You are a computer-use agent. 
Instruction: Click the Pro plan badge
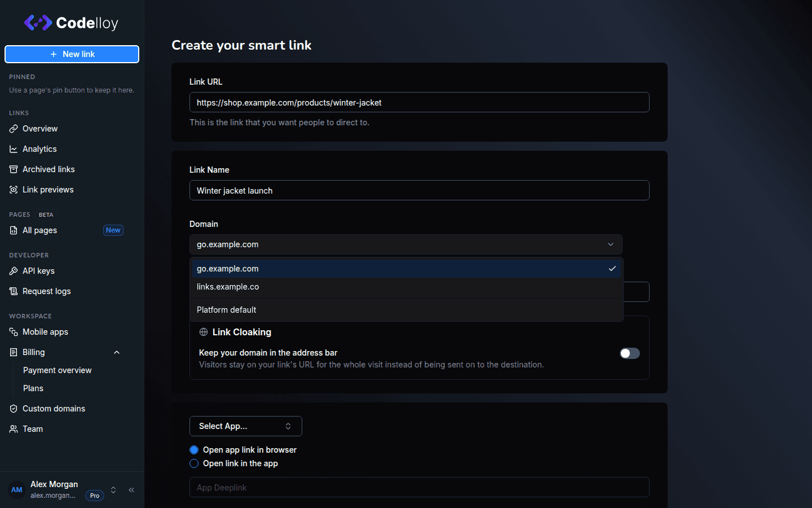(x=95, y=496)
